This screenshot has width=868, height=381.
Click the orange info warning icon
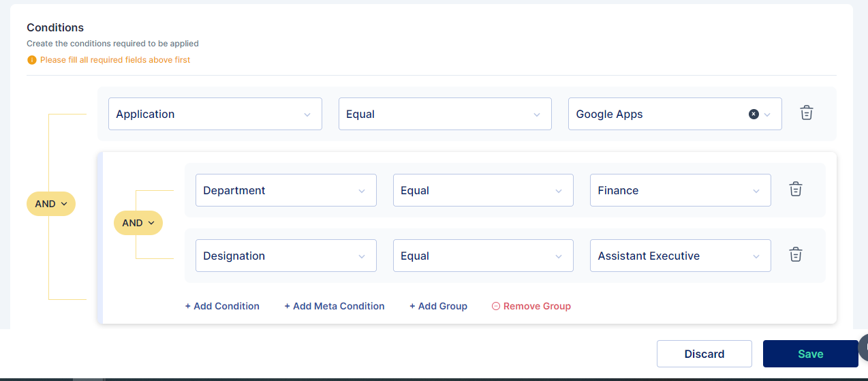31,60
